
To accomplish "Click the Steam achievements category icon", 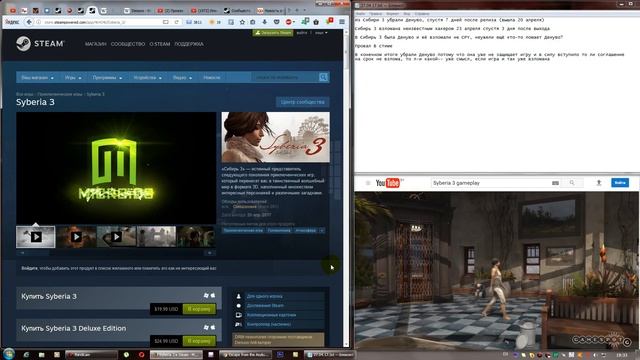I will (239, 306).
